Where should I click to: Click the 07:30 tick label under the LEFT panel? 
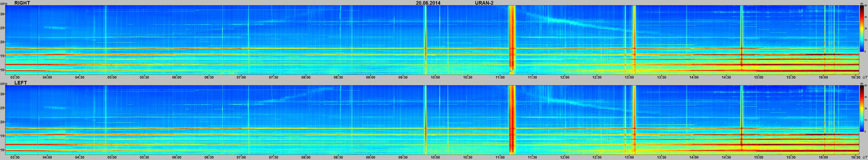pos(274,157)
